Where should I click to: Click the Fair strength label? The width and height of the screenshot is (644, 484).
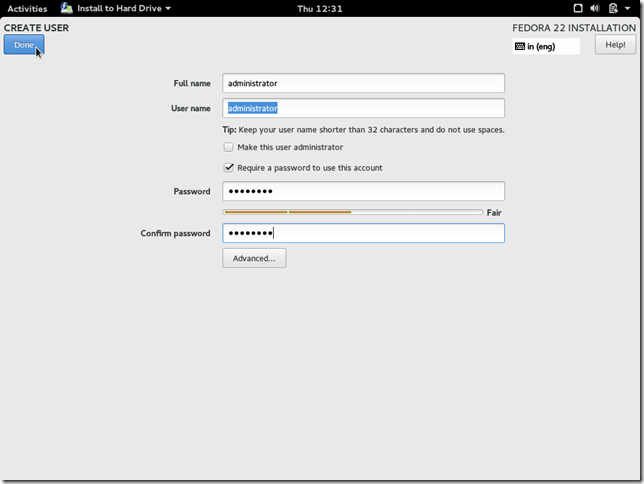494,212
